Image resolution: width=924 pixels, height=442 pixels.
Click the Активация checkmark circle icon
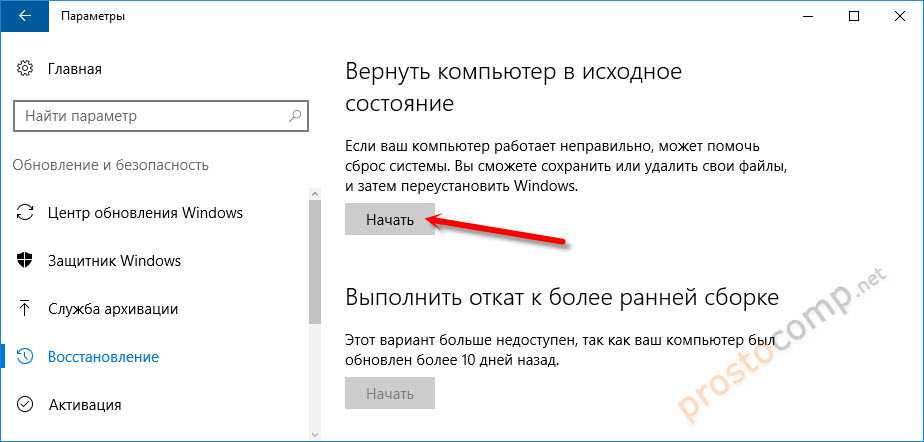tap(25, 405)
